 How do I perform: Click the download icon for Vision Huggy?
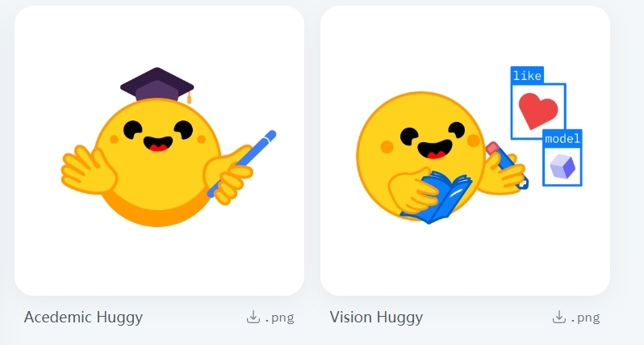coord(559,317)
